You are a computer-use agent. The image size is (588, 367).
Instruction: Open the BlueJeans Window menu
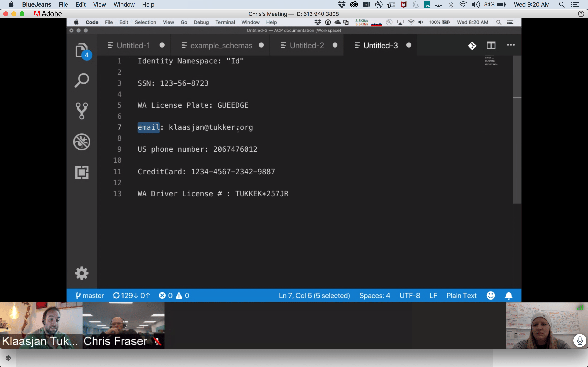tap(124, 5)
